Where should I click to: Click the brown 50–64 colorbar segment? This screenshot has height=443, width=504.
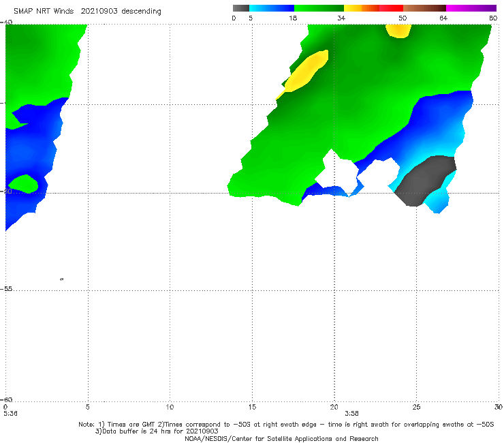[x=424, y=8]
